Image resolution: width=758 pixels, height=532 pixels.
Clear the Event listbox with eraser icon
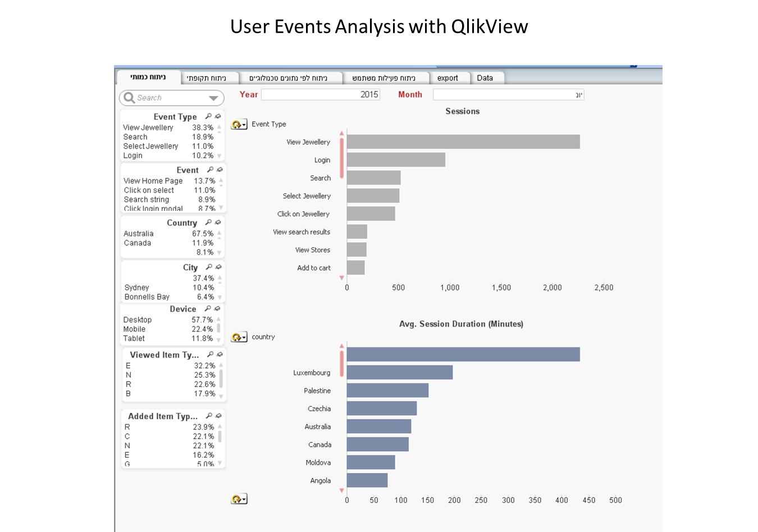point(220,169)
